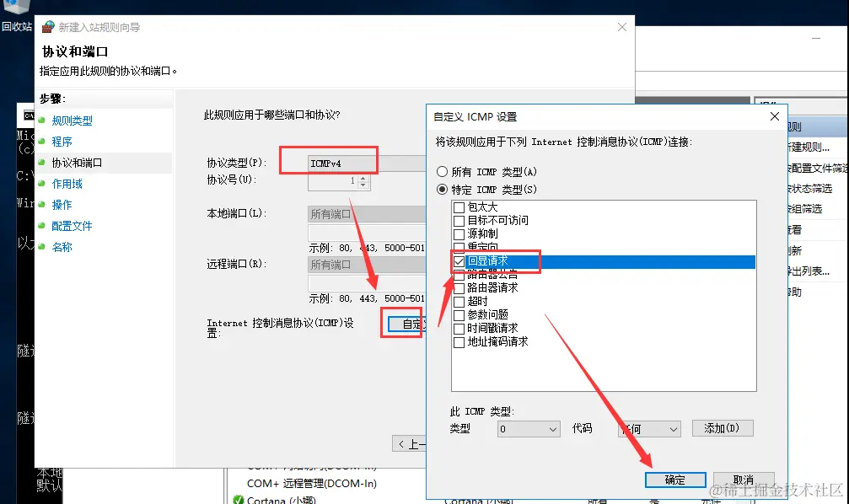Select the 作用域 wizard step
The image size is (849, 504).
(67, 184)
